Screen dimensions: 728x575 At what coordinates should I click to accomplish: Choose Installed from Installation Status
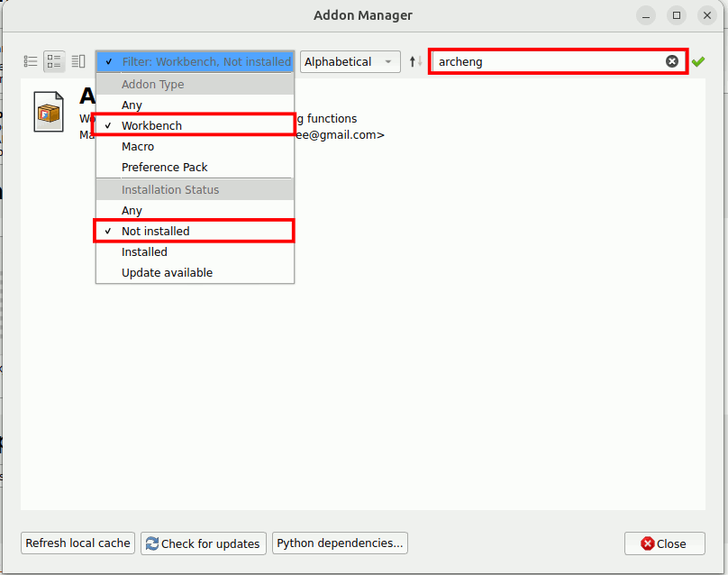click(x=145, y=251)
